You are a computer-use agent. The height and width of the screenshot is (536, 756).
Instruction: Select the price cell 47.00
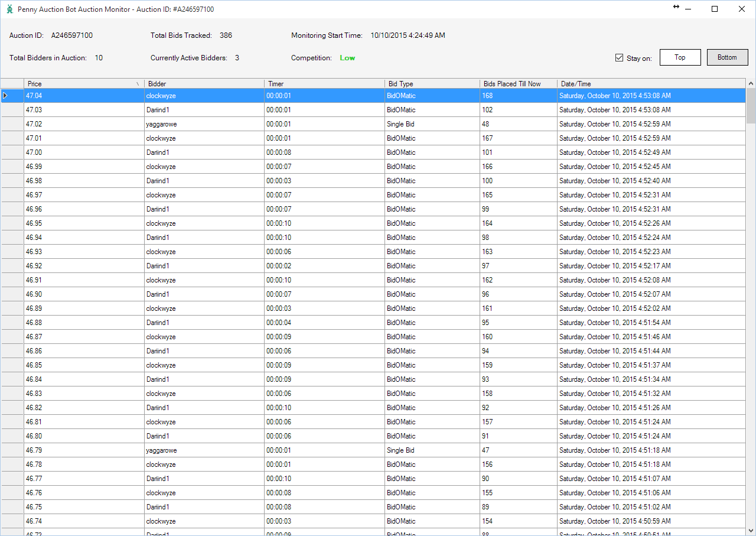tap(84, 152)
